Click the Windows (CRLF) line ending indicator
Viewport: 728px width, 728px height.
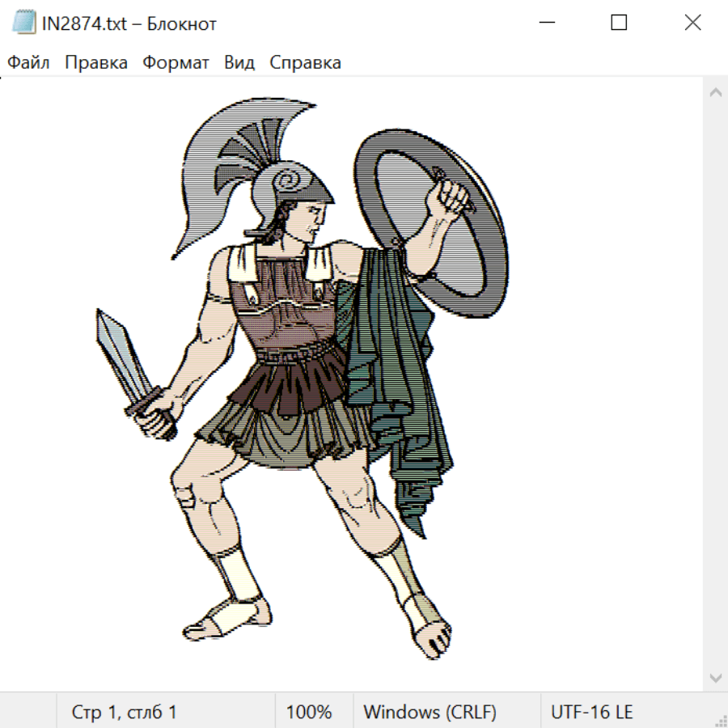(x=430, y=712)
